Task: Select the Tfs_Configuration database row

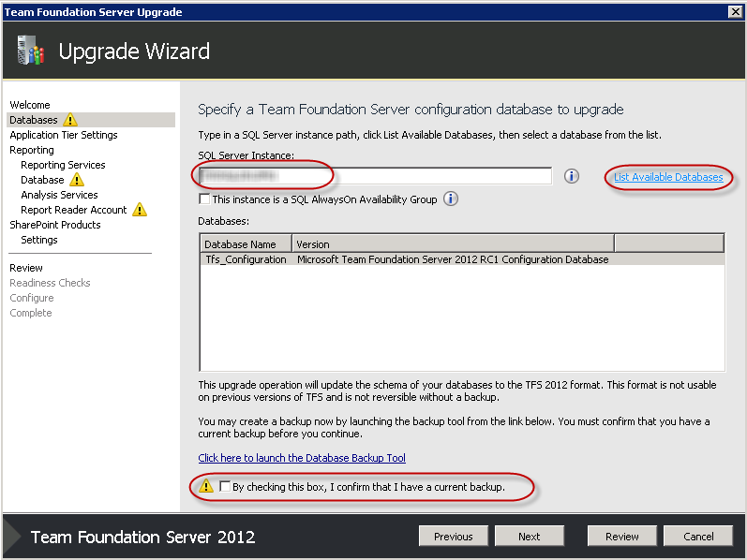Action: coord(462,259)
